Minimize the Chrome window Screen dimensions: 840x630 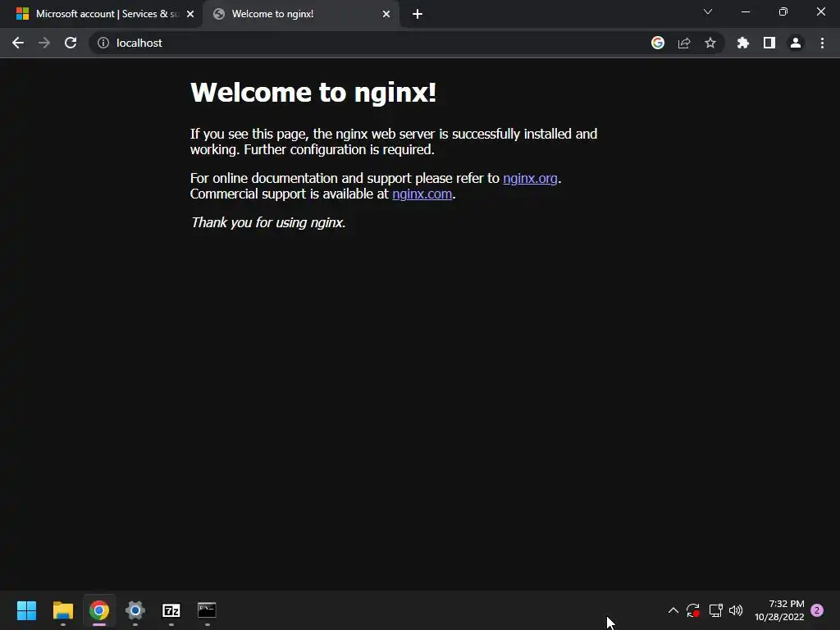point(746,11)
